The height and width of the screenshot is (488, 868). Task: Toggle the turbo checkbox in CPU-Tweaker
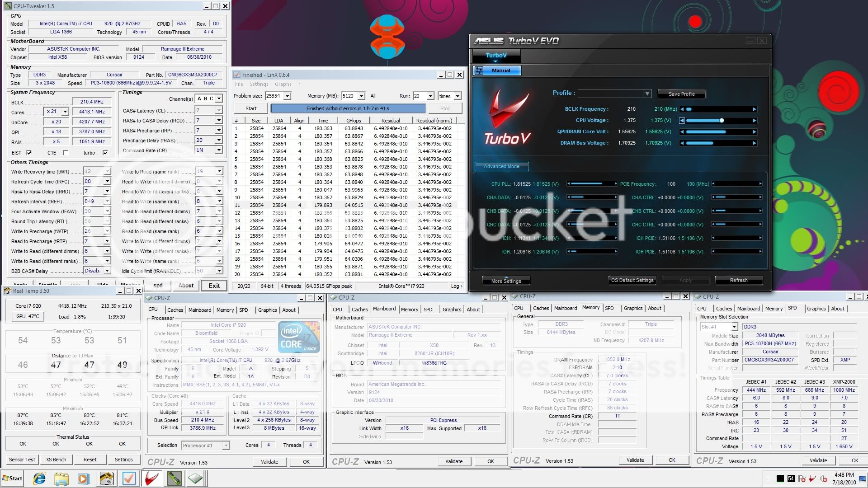[105, 153]
